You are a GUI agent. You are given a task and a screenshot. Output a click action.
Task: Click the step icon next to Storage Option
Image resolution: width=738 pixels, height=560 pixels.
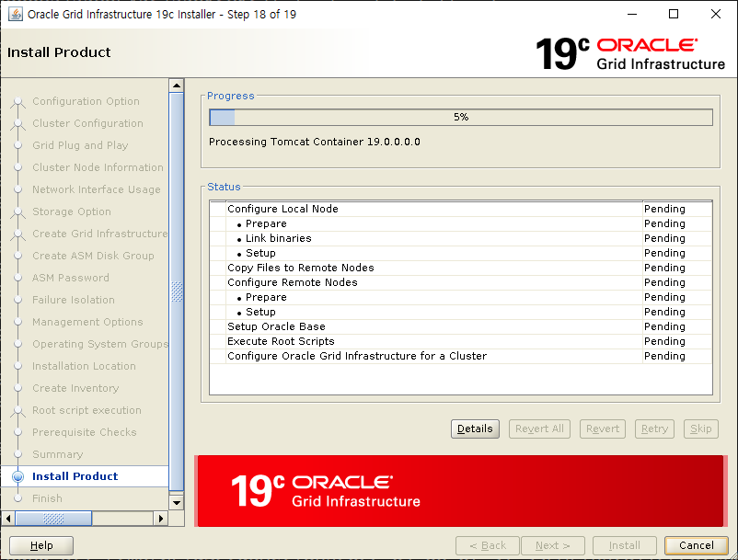click(x=17, y=212)
